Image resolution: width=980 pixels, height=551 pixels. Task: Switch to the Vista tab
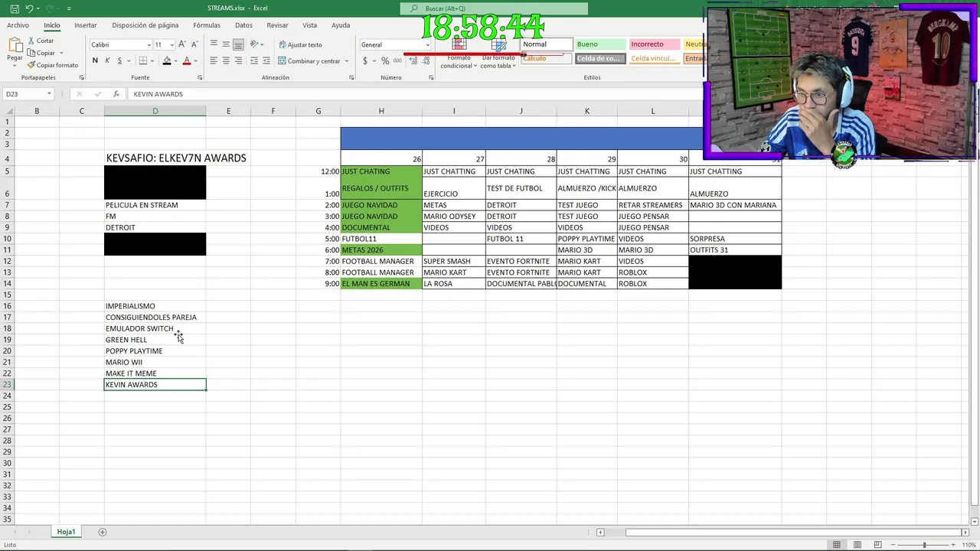coord(309,25)
